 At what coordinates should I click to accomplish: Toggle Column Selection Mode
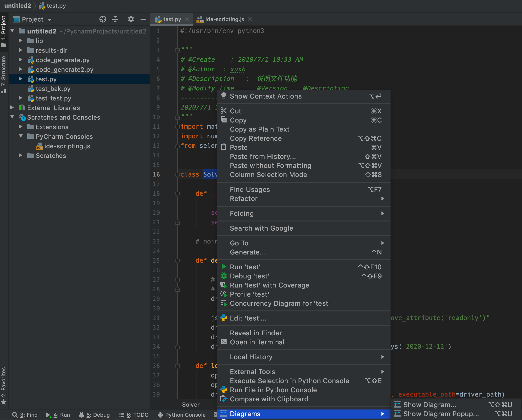coord(304,175)
